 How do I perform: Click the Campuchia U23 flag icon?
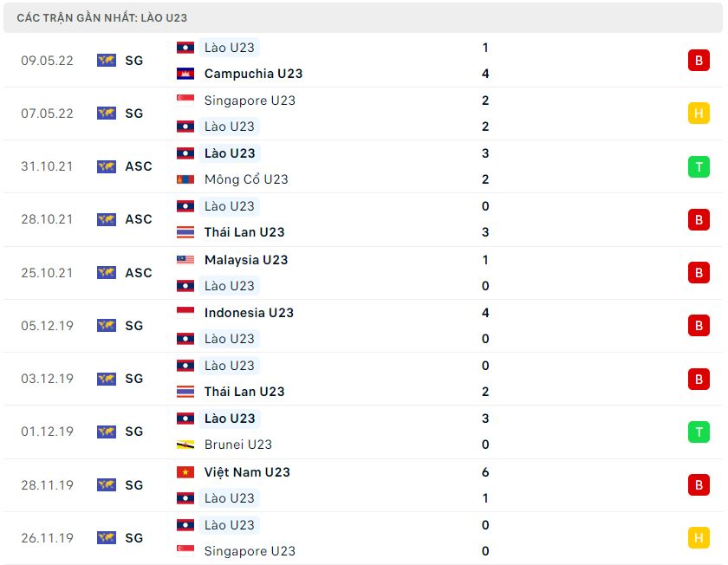(185, 74)
